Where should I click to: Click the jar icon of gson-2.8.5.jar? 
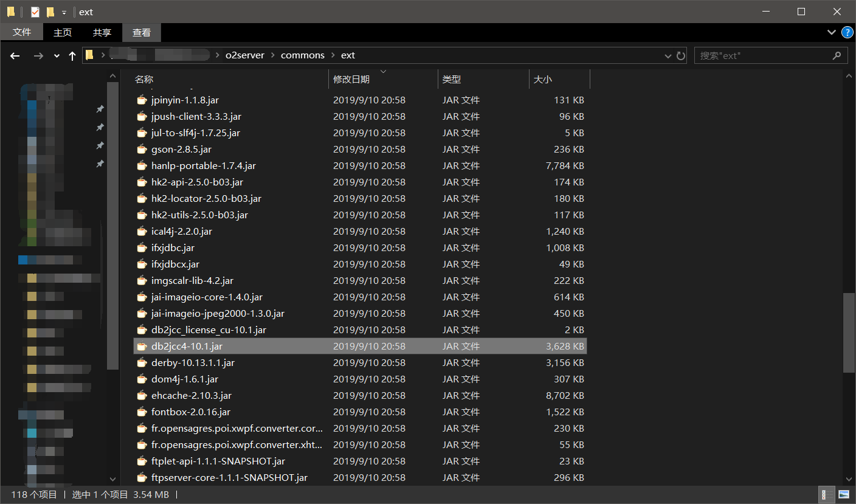click(x=142, y=149)
